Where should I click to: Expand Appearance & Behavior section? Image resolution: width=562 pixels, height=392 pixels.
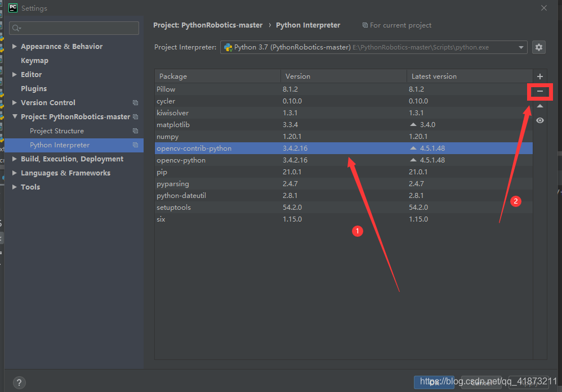pos(14,46)
